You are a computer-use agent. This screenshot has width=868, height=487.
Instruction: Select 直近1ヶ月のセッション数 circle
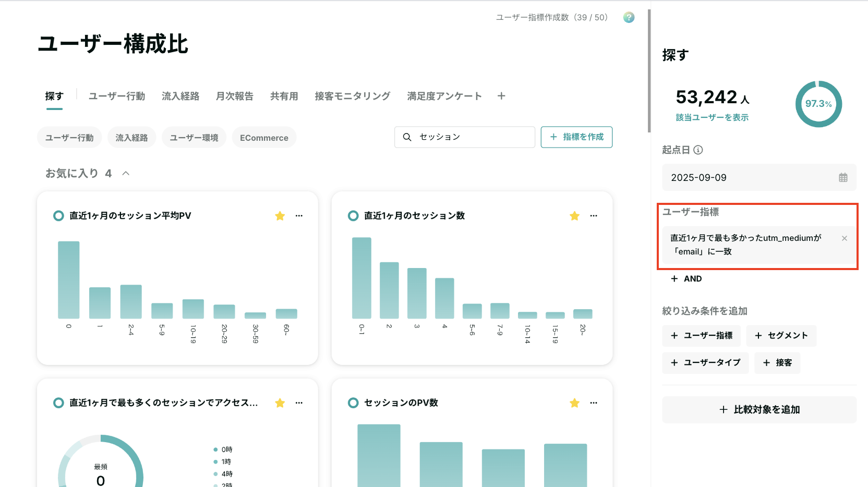click(353, 216)
